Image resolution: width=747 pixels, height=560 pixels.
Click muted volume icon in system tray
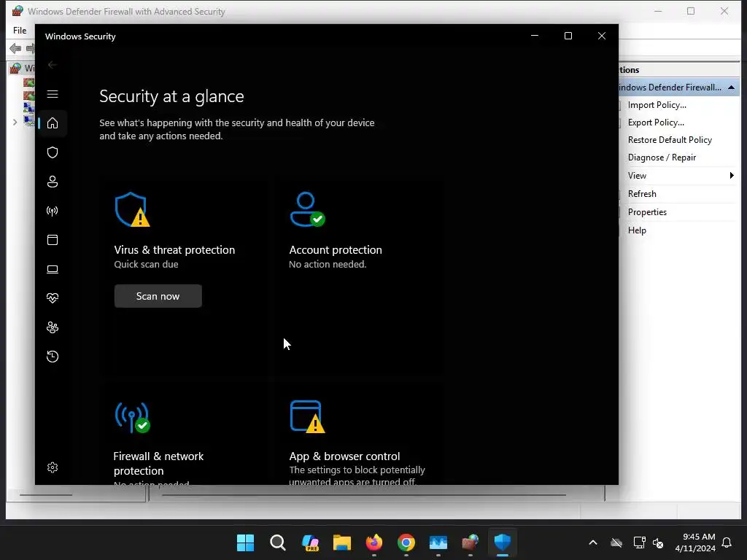click(x=658, y=542)
